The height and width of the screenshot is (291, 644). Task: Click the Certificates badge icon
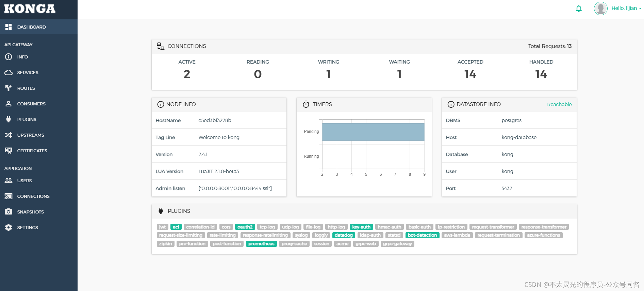point(9,151)
